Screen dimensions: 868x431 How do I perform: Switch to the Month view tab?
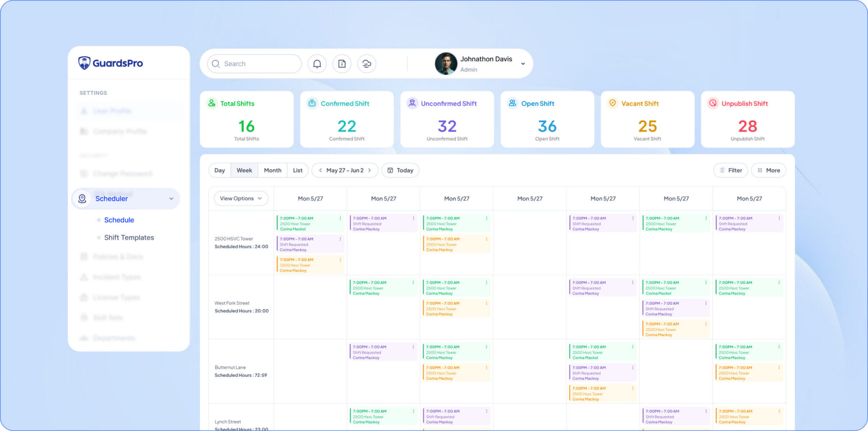pos(273,170)
